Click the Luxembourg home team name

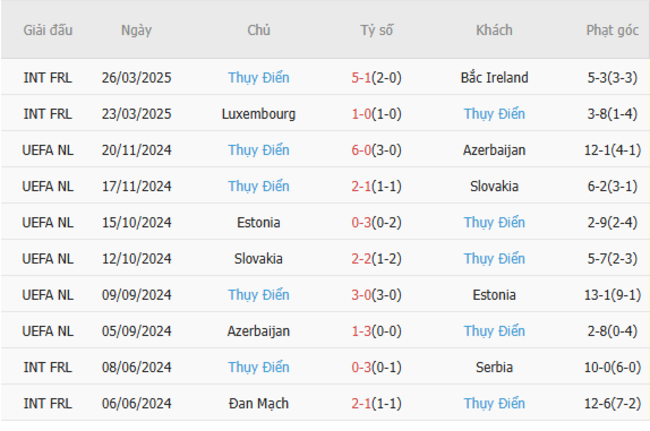[x=258, y=114]
